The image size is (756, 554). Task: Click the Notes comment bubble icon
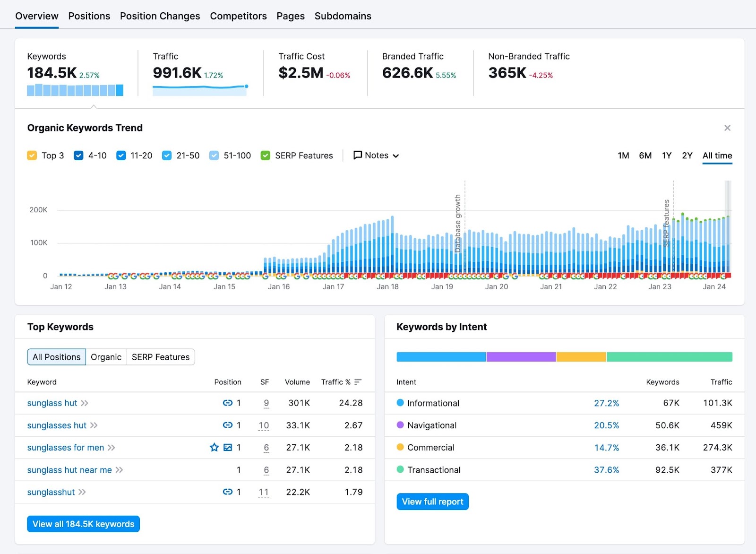pos(358,155)
